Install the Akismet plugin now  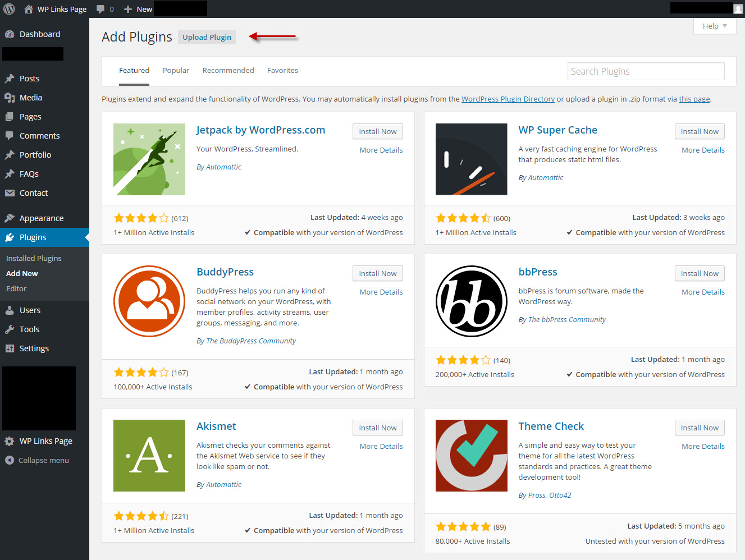[x=378, y=428]
